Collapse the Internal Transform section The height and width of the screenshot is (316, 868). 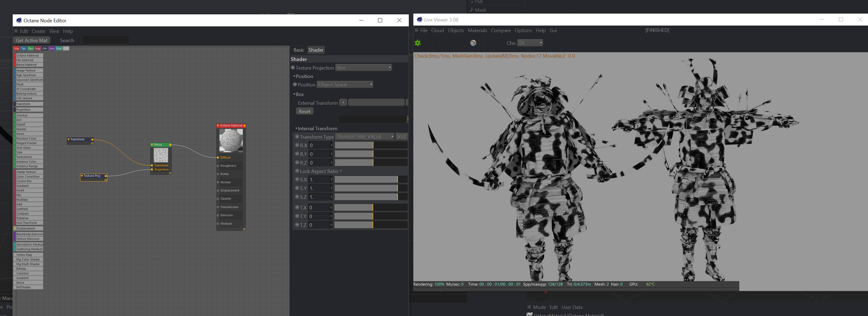(x=296, y=128)
